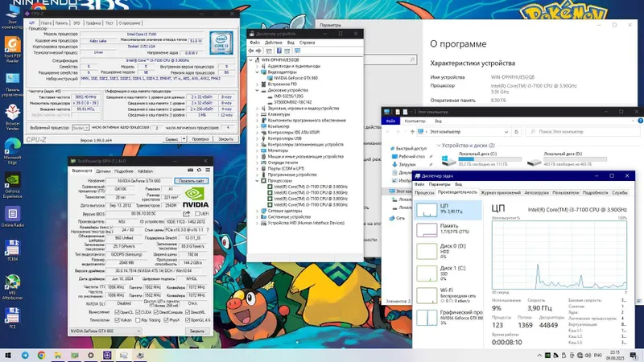Screen dimensions: 644x362
Task: Click the GPU-Z screenshot camera icon
Action: point(190,171)
